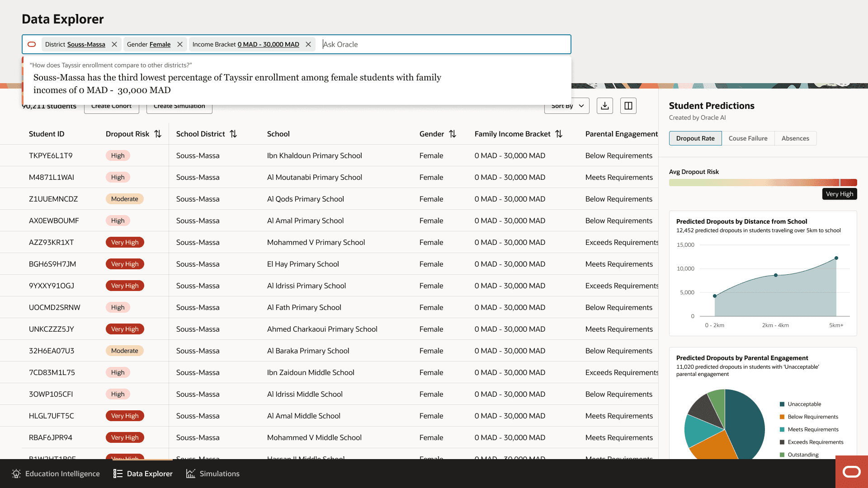The height and width of the screenshot is (488, 868).
Task: Remove the District Souss-Massa filter chip
Action: coord(114,44)
